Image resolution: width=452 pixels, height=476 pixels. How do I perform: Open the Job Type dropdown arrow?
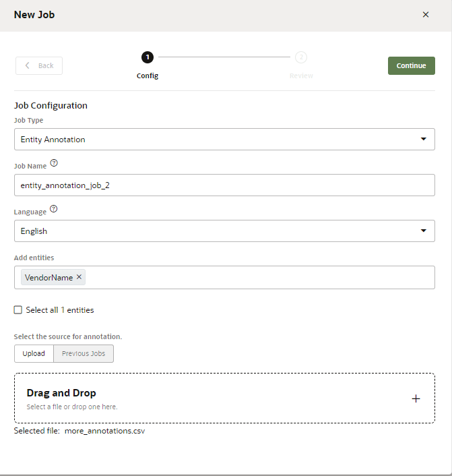click(423, 139)
